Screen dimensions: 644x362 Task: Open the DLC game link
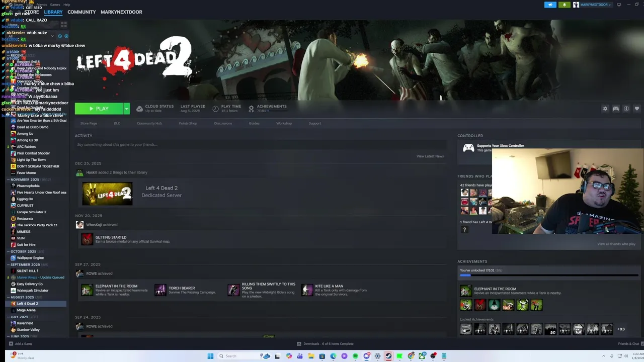(117, 123)
